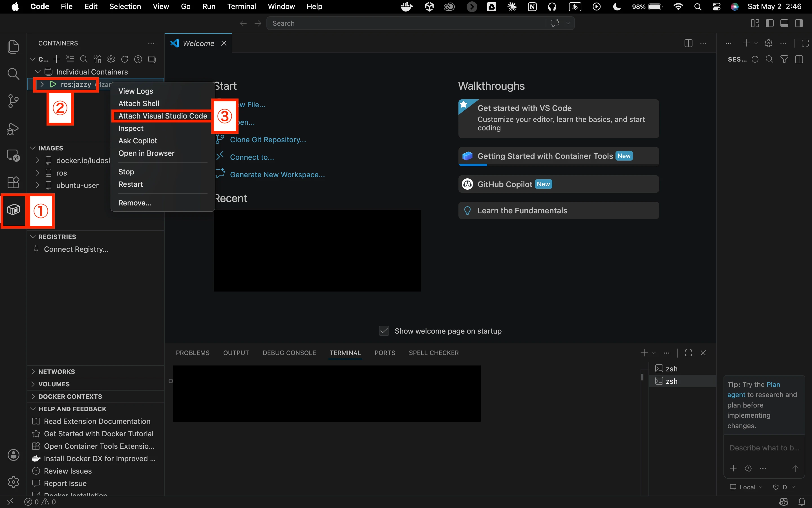
Task: Click Connect Registry in the Registries section
Action: point(76,249)
